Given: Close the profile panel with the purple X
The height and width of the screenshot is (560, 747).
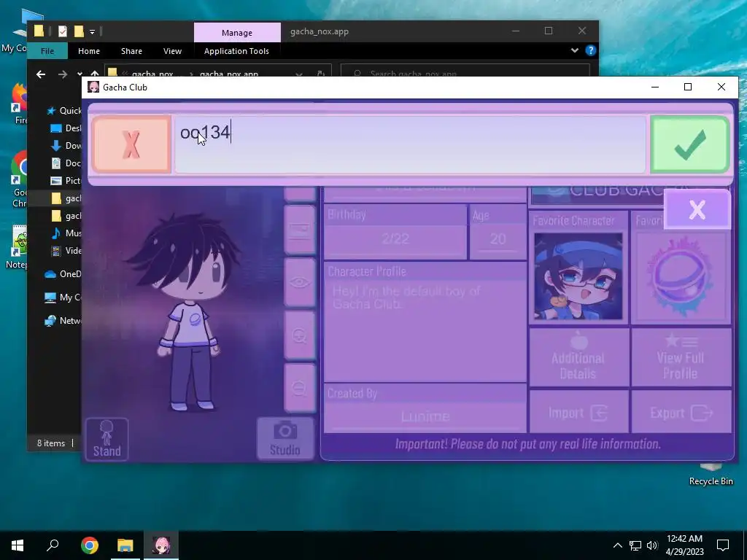Looking at the screenshot, I should click(x=697, y=209).
